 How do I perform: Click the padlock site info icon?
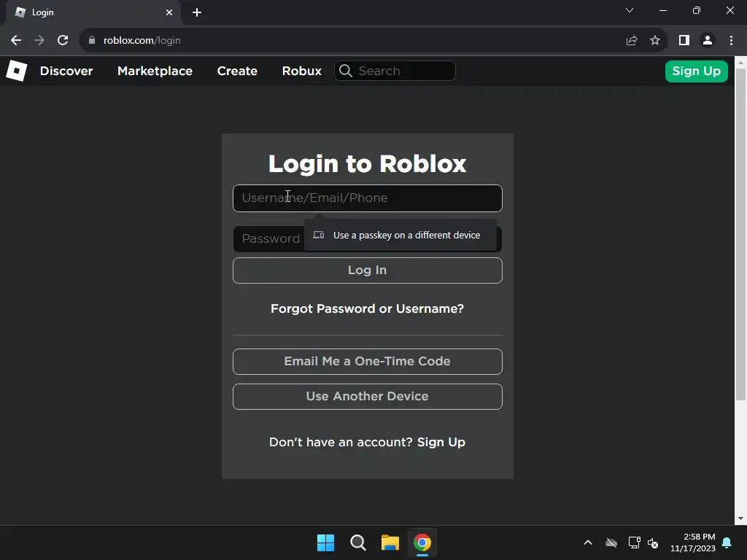coord(92,41)
